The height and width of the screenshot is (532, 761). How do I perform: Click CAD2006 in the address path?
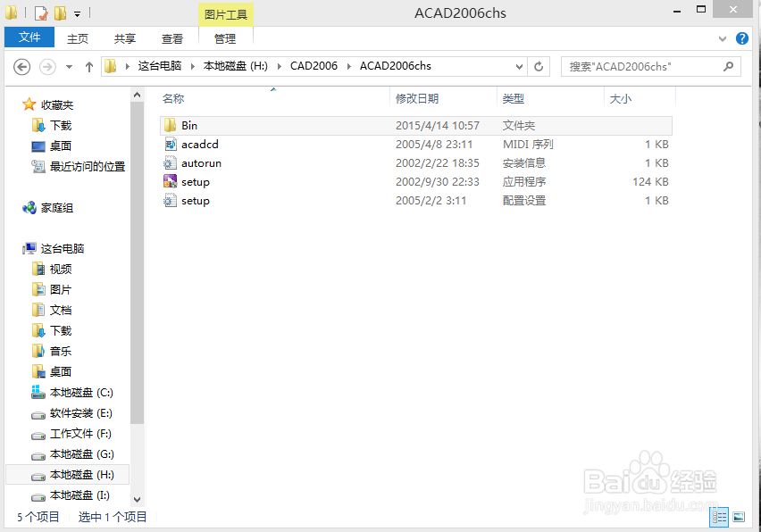(314, 66)
